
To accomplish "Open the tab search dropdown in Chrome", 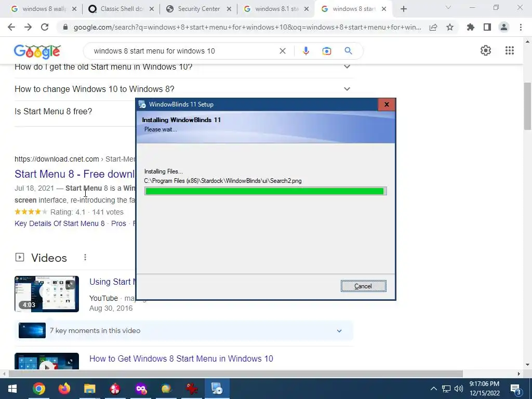I will click(x=448, y=7).
